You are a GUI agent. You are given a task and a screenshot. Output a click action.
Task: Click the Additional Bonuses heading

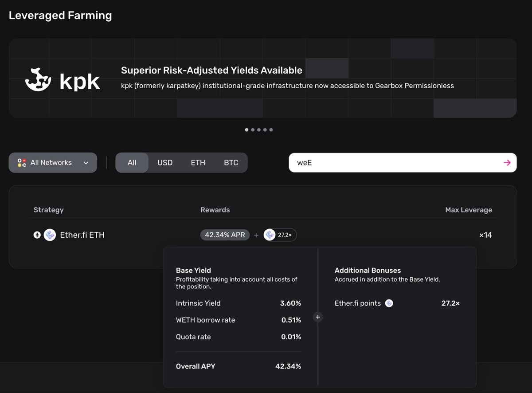click(368, 270)
